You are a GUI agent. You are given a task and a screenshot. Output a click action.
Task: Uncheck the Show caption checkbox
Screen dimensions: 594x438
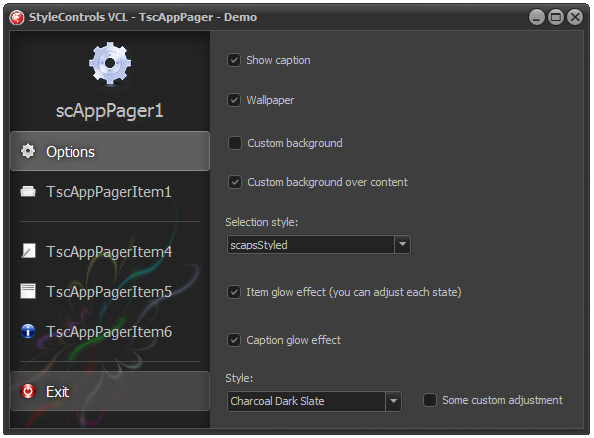click(234, 60)
